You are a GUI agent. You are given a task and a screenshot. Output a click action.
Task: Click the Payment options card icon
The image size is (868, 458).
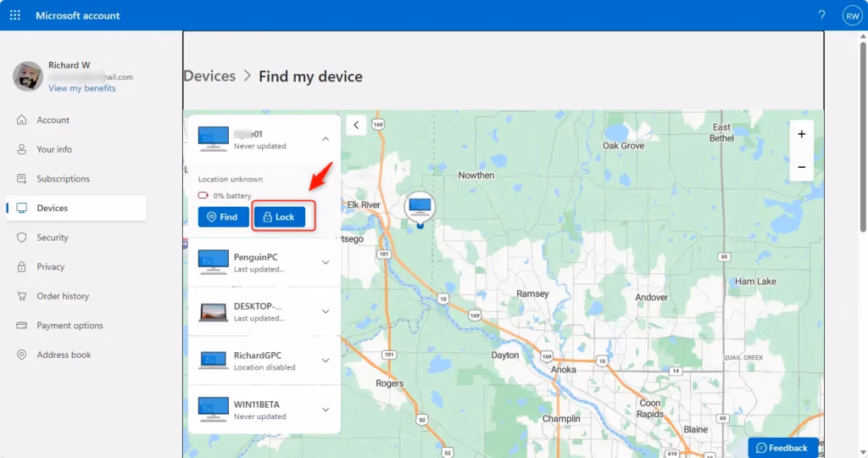(21, 325)
